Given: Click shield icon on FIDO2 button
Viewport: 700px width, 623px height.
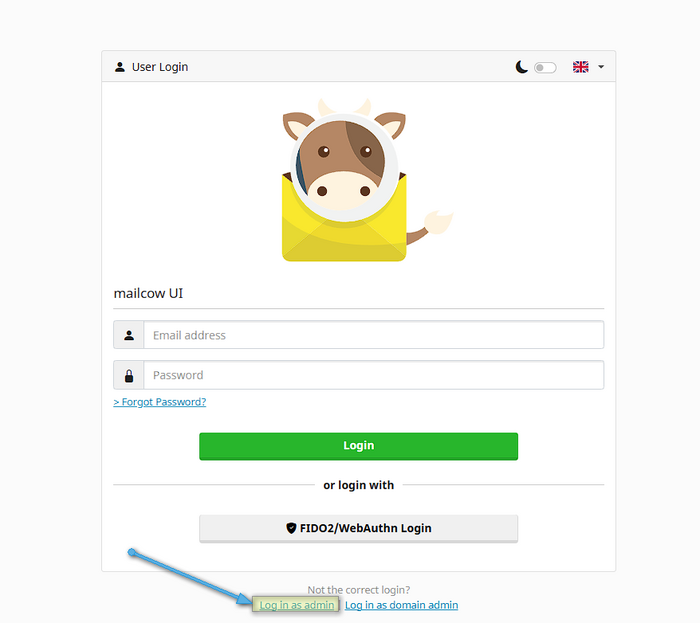Looking at the screenshot, I should click(x=291, y=528).
